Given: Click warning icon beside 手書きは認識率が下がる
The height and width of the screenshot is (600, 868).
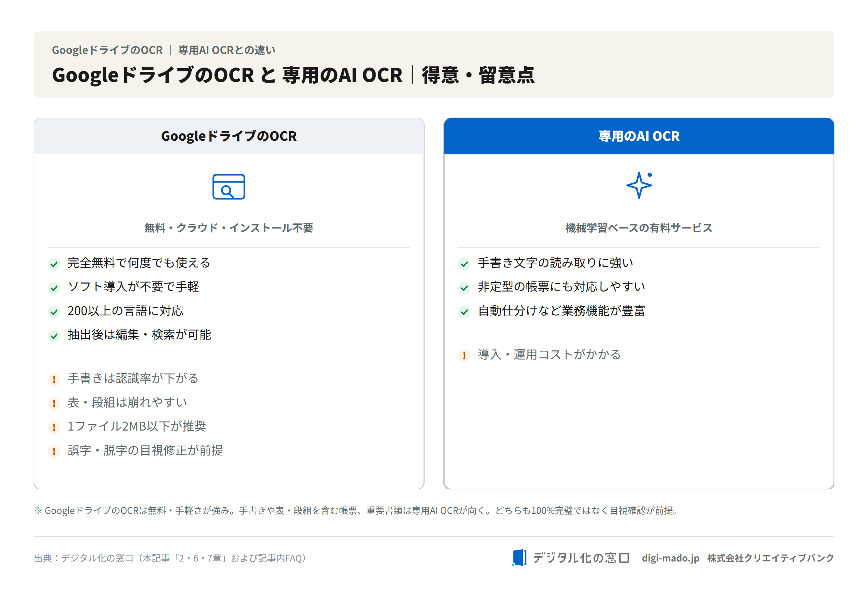Looking at the screenshot, I should pyautogui.click(x=54, y=380).
